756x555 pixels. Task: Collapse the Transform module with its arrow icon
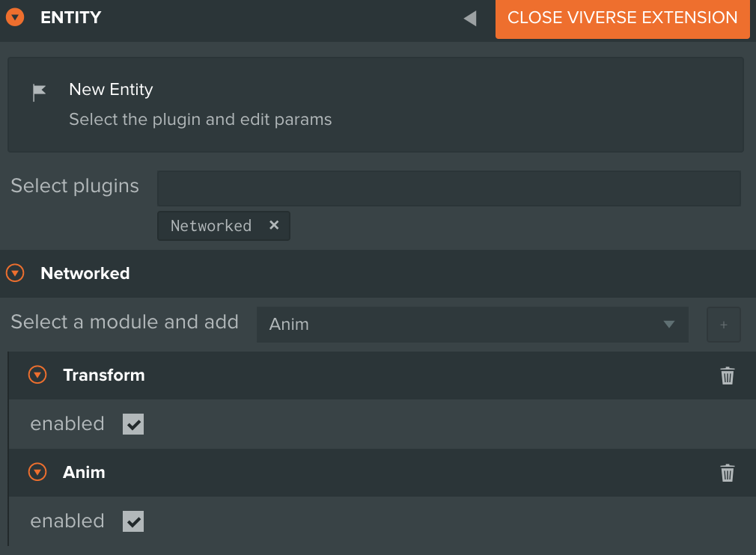(37, 375)
